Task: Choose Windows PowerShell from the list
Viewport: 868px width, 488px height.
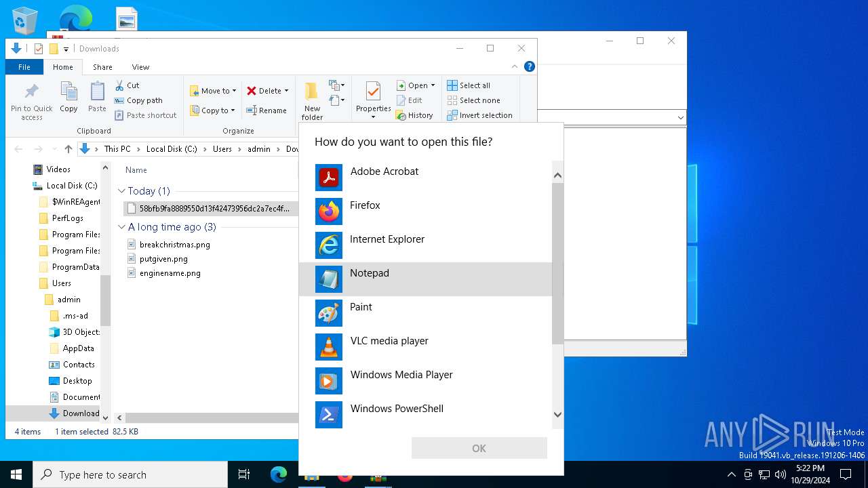Action: pyautogui.click(x=425, y=415)
